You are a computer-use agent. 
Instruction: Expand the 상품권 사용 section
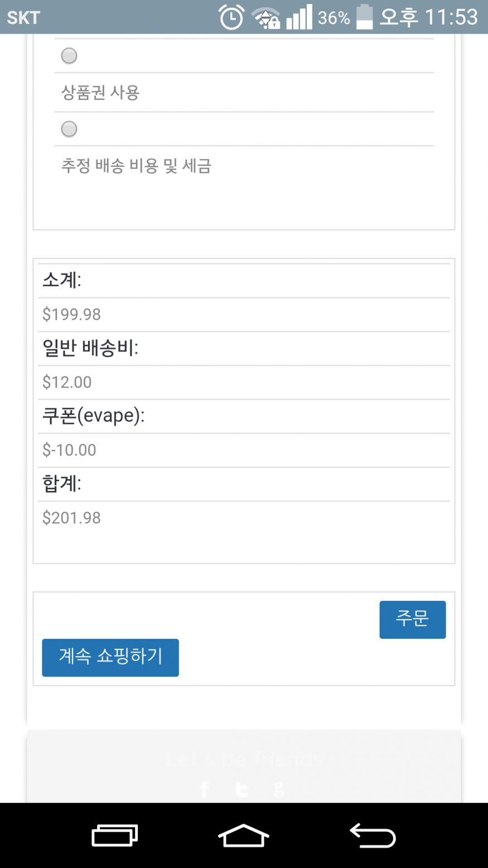(x=100, y=92)
